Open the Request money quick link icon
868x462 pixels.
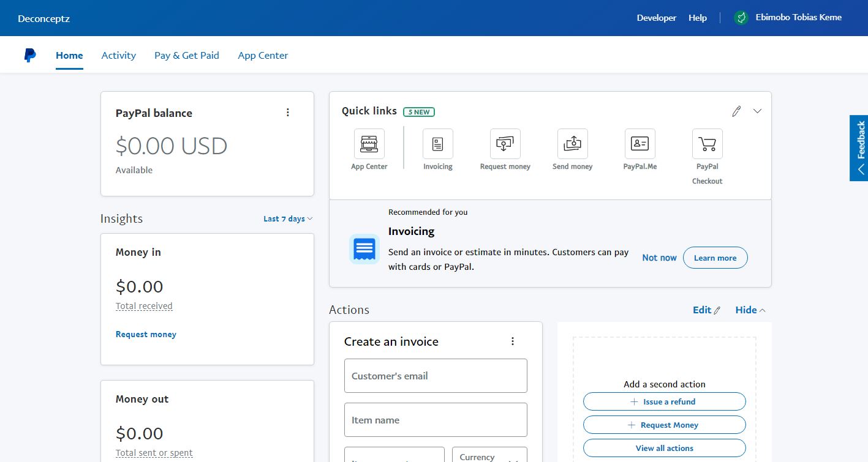505,144
